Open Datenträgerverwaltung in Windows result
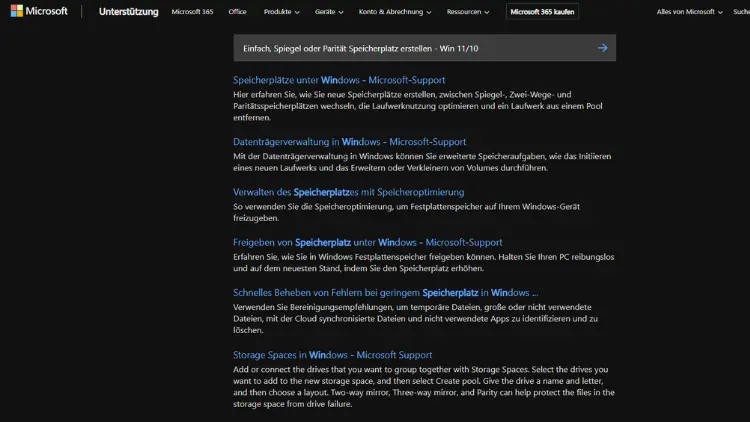 [350, 142]
